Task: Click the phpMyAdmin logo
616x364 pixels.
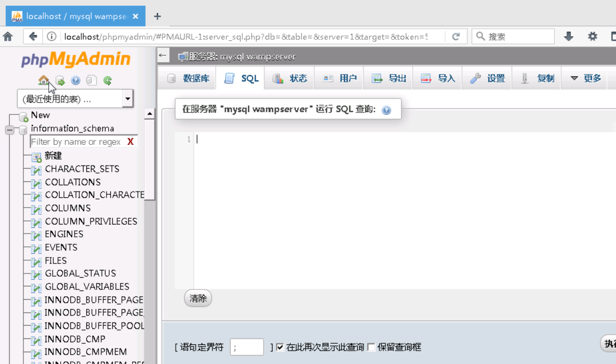Action: [x=76, y=59]
